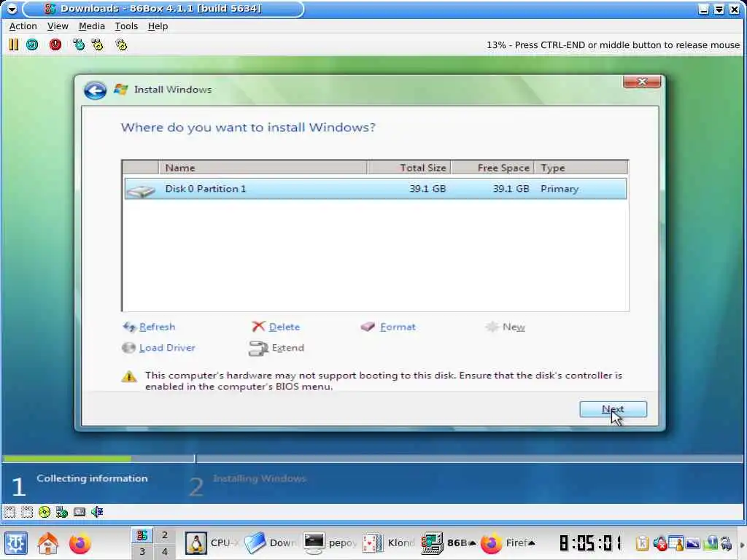Open the Media menu

91,26
